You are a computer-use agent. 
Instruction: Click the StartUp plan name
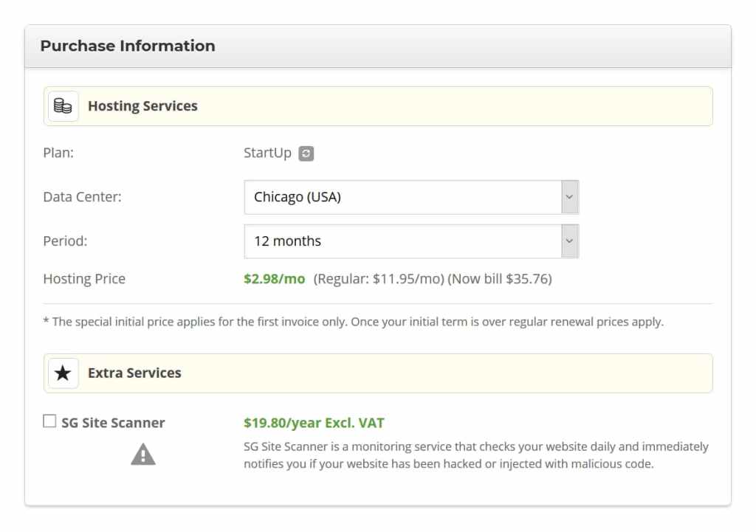point(267,154)
